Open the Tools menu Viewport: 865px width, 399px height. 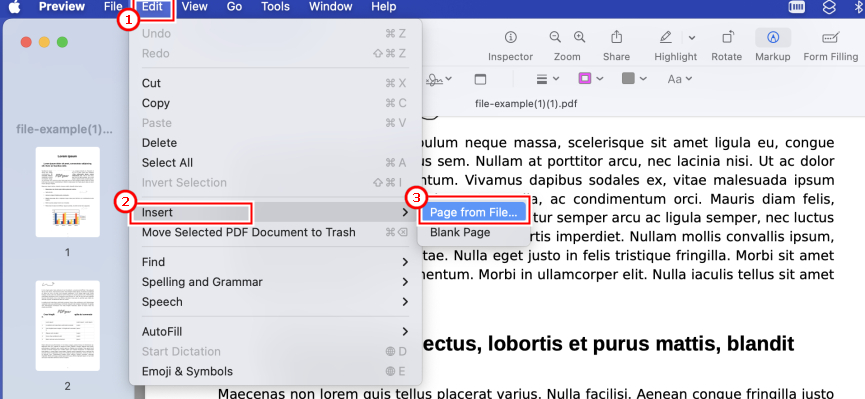pyautogui.click(x=275, y=7)
